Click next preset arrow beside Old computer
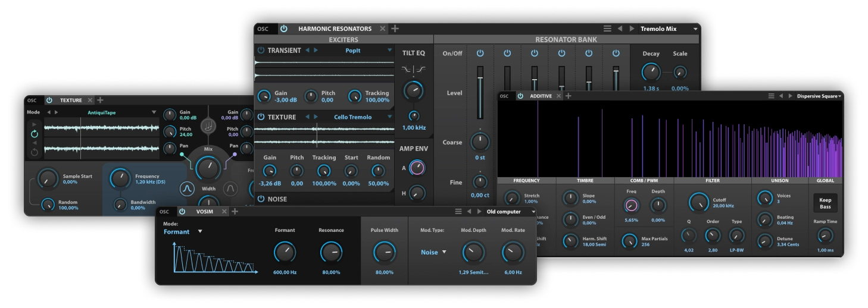The width and height of the screenshot is (868, 308). pos(479,212)
